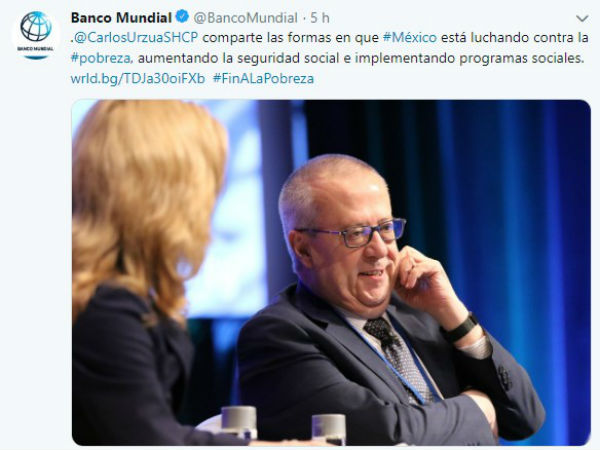Click the 'programas sociales' text
The height and width of the screenshot is (450, 600).
pyautogui.click(x=522, y=58)
